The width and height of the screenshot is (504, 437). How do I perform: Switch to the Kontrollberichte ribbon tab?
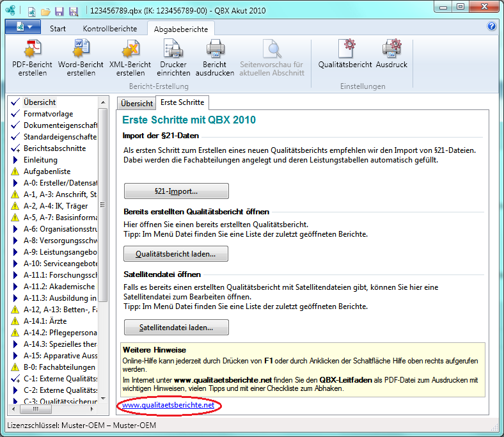coord(110,29)
